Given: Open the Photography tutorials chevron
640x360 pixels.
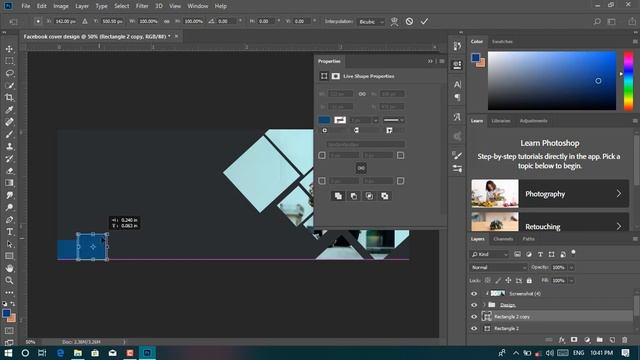Looking at the screenshot, I should point(619,193).
